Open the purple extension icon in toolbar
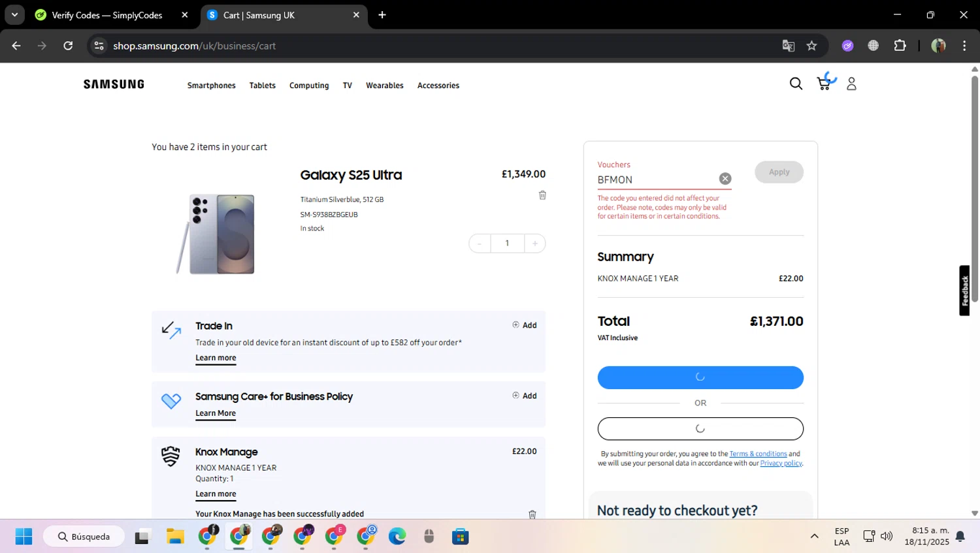 (848, 46)
